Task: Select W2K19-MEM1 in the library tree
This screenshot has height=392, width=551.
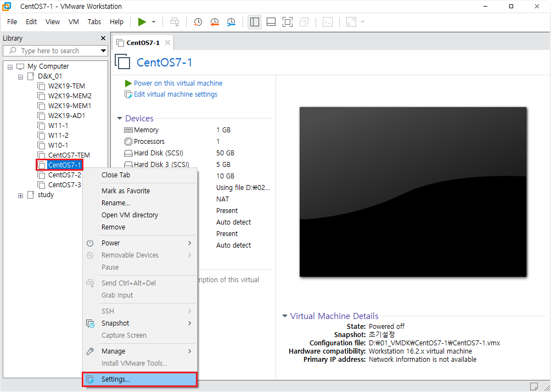Action: (x=70, y=106)
